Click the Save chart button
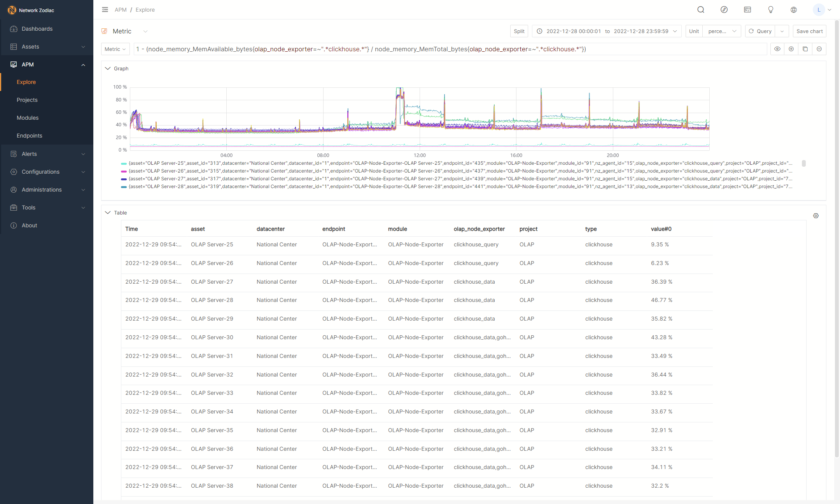 (809, 31)
